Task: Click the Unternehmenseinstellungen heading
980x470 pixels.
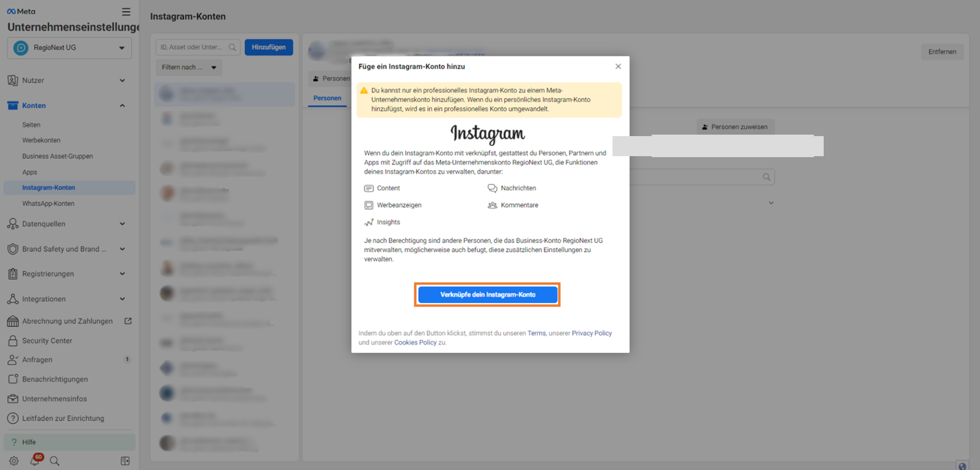Action: point(73,27)
